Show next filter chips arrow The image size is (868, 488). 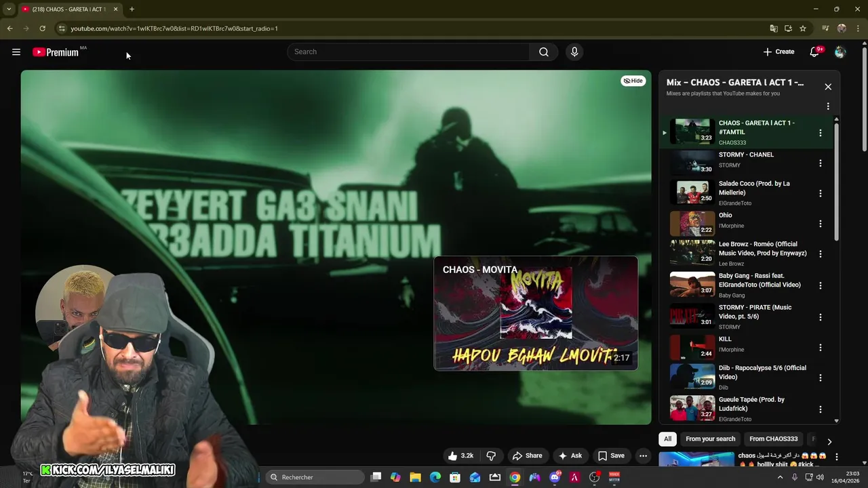coord(829,441)
